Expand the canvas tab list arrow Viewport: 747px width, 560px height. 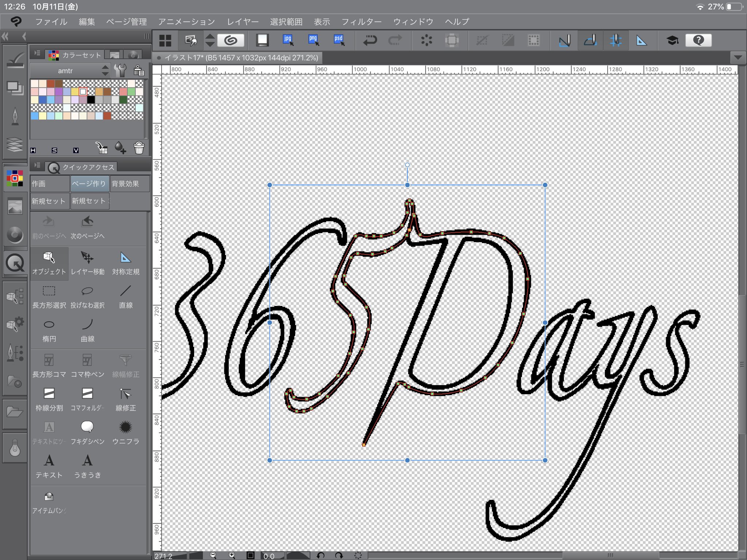pyautogui.click(x=738, y=58)
